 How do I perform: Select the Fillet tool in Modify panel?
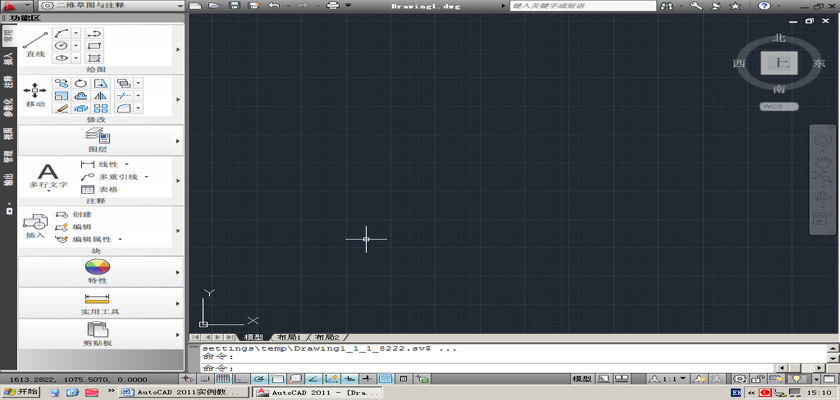point(123,108)
